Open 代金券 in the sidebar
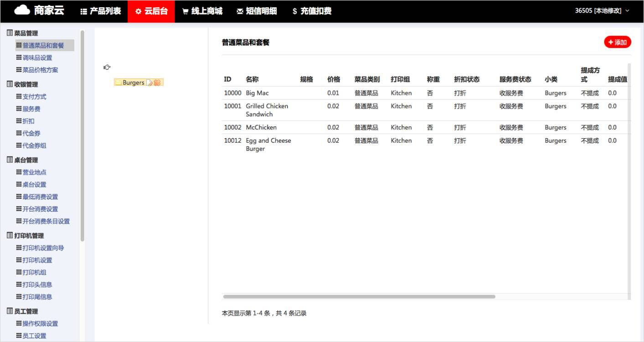 pyautogui.click(x=28, y=134)
